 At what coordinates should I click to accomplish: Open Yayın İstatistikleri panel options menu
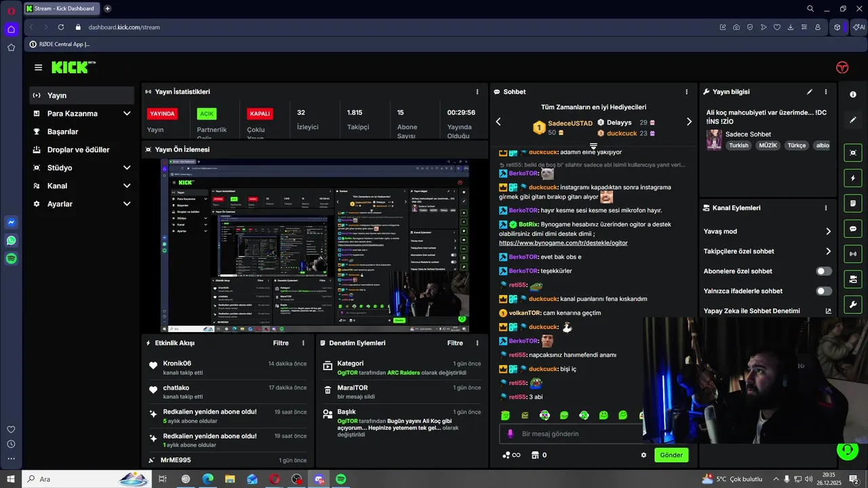click(x=477, y=91)
